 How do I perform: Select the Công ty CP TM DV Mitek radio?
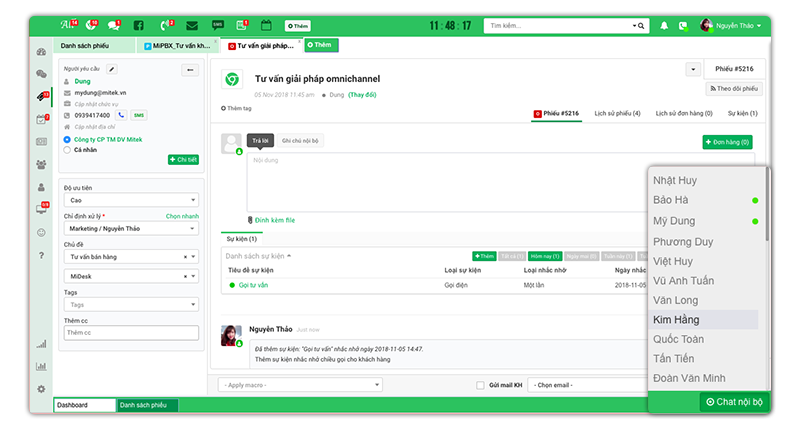click(67, 139)
